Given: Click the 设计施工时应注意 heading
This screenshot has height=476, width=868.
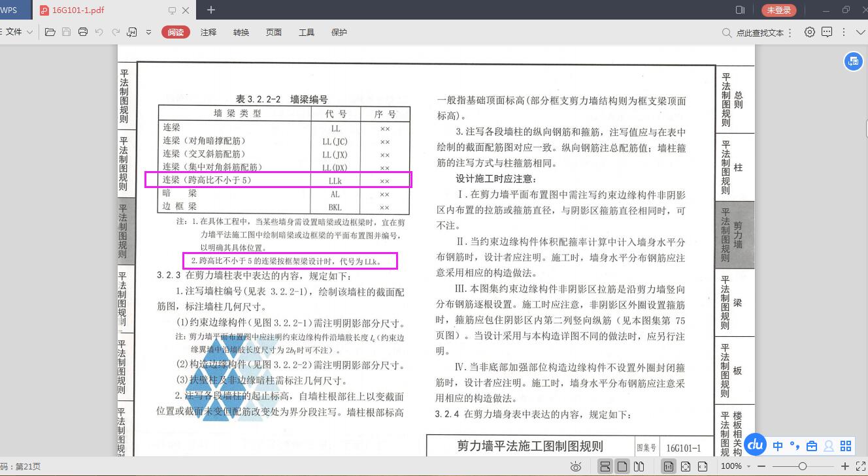Looking at the screenshot, I should pyautogui.click(x=496, y=178).
